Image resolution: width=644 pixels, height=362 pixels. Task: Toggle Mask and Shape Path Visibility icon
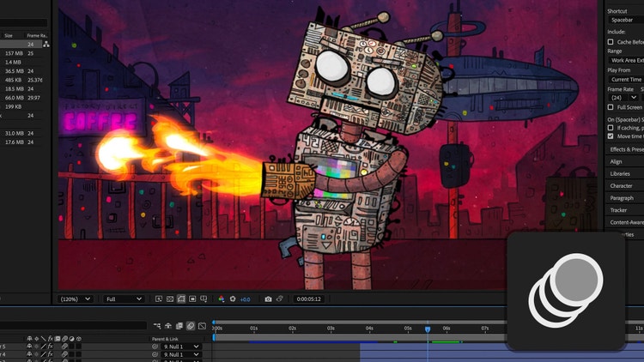[x=181, y=299]
